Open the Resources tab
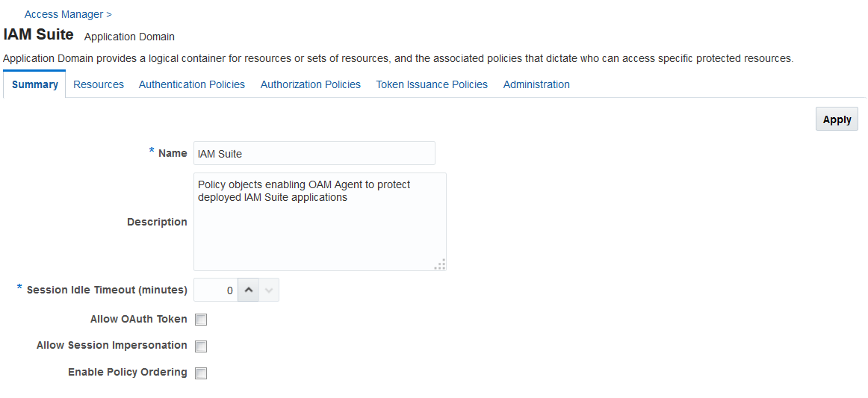Screen dimensions: 868x398 pos(99,84)
